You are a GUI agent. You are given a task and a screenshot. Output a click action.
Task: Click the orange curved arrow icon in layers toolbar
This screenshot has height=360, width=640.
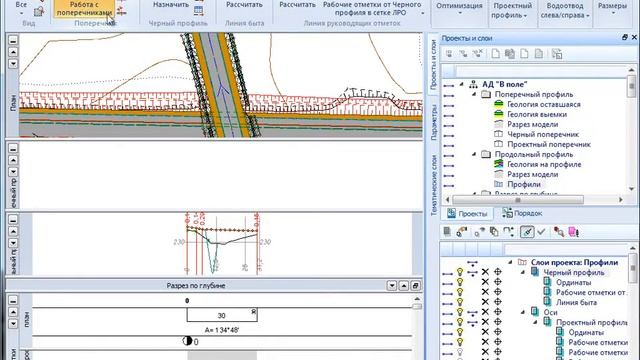click(462, 232)
